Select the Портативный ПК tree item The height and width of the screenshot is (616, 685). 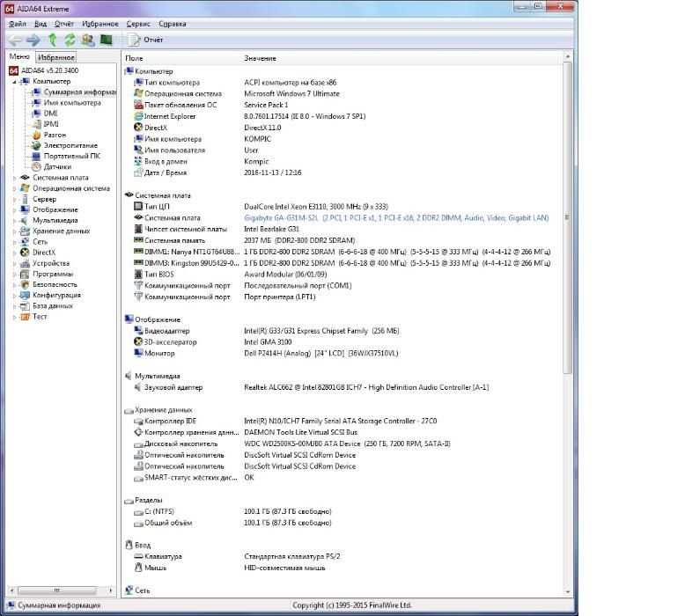point(72,156)
